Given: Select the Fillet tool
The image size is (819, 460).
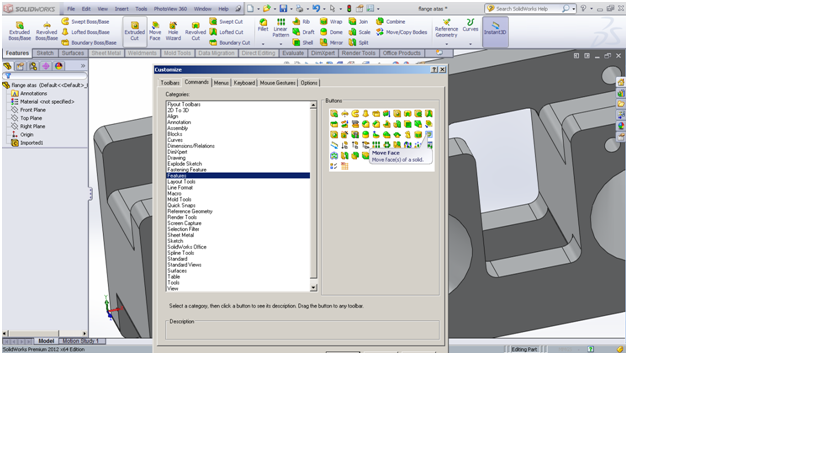Looking at the screenshot, I should coord(263,25).
